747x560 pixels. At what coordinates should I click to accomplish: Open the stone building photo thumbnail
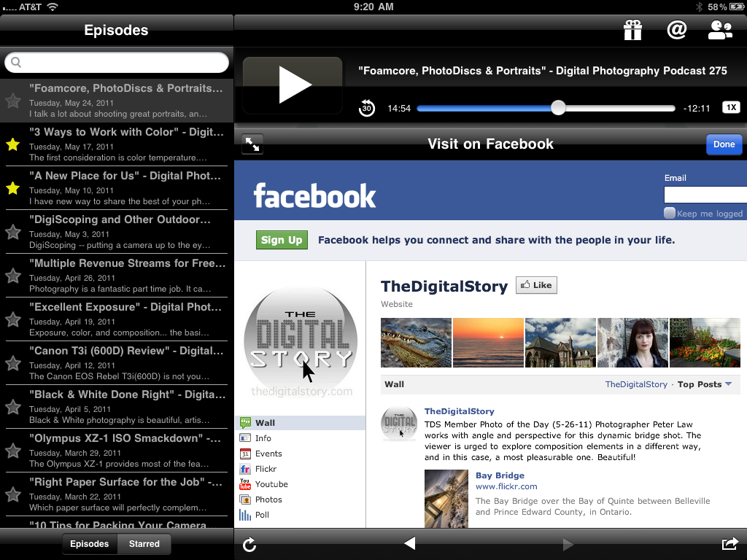click(x=560, y=343)
